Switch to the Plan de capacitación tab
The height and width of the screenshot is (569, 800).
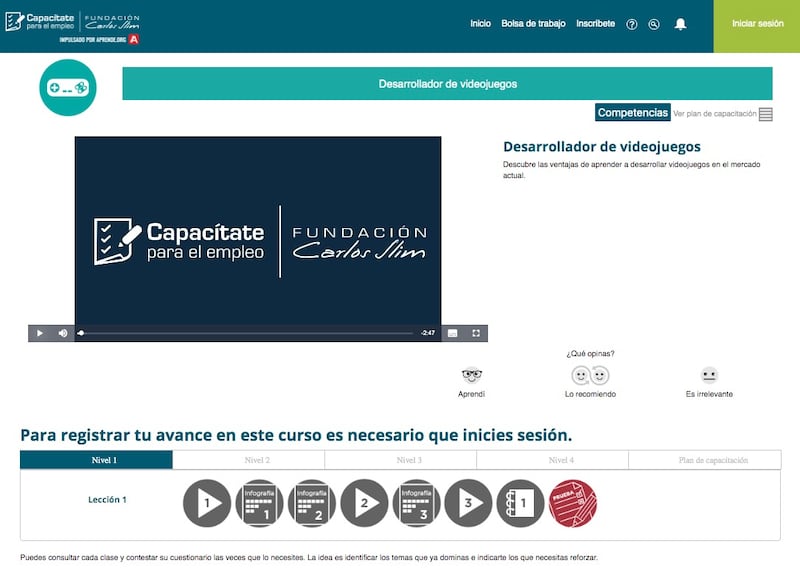[x=705, y=460]
